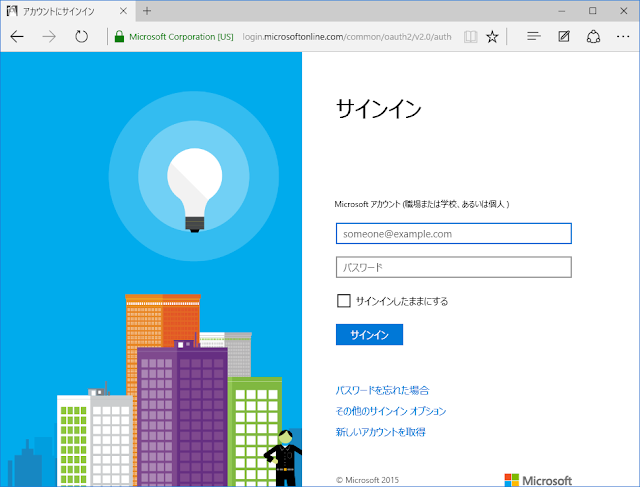Open その他のサインイン オプション link
640x487 pixels.
click(391, 411)
